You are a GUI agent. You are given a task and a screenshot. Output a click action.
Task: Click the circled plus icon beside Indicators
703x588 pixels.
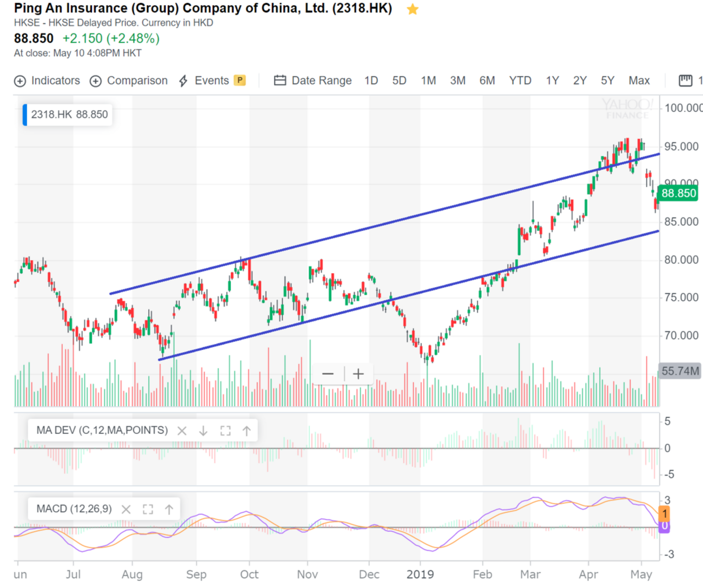20,81
